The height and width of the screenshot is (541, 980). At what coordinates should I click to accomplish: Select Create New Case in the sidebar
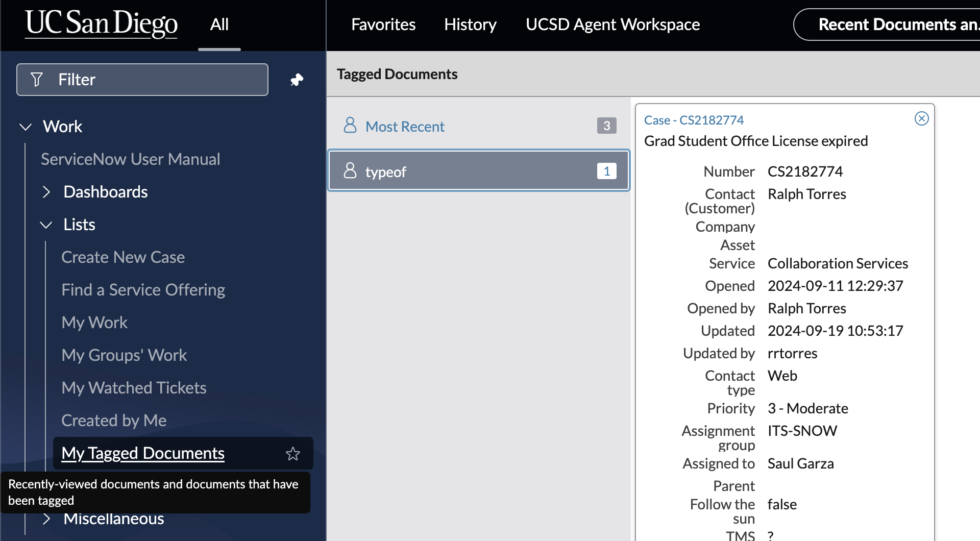[x=123, y=257]
